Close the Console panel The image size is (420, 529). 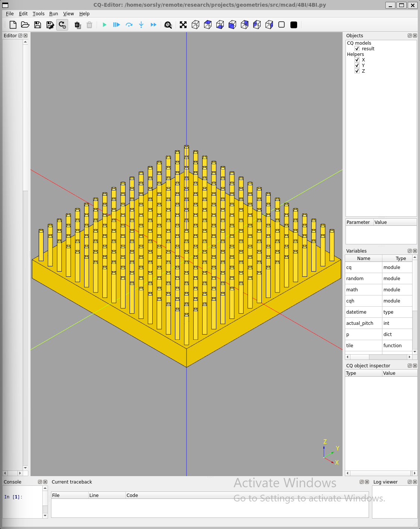[45, 482]
